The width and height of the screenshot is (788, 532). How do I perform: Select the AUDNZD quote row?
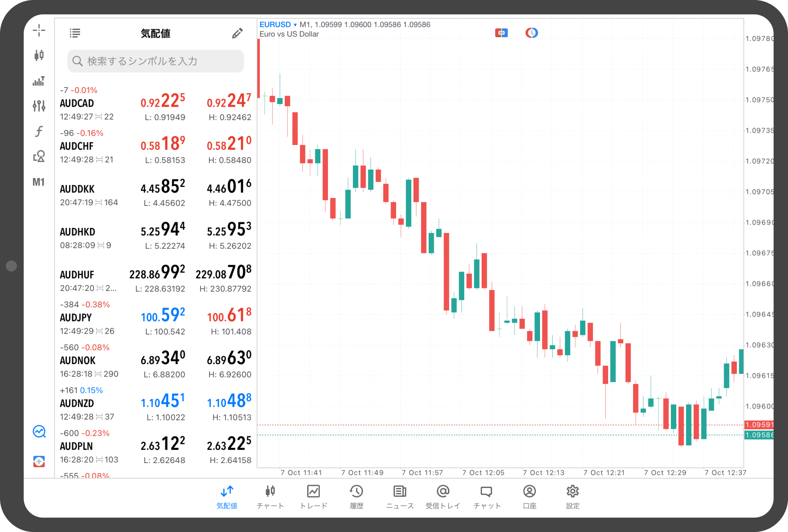click(156, 404)
